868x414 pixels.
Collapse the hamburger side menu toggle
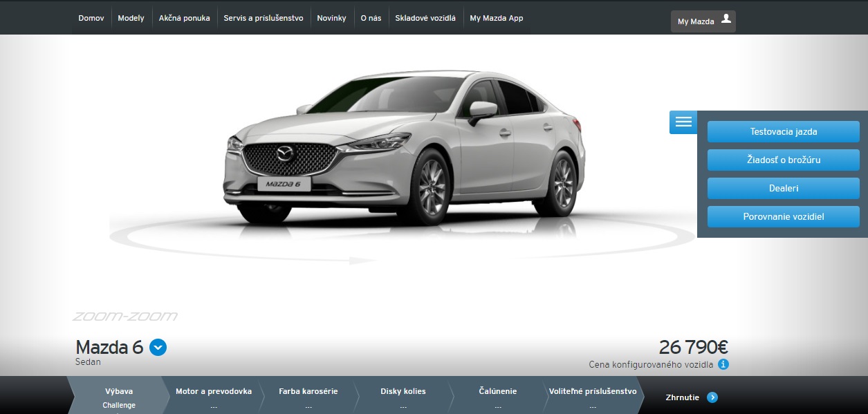point(683,122)
